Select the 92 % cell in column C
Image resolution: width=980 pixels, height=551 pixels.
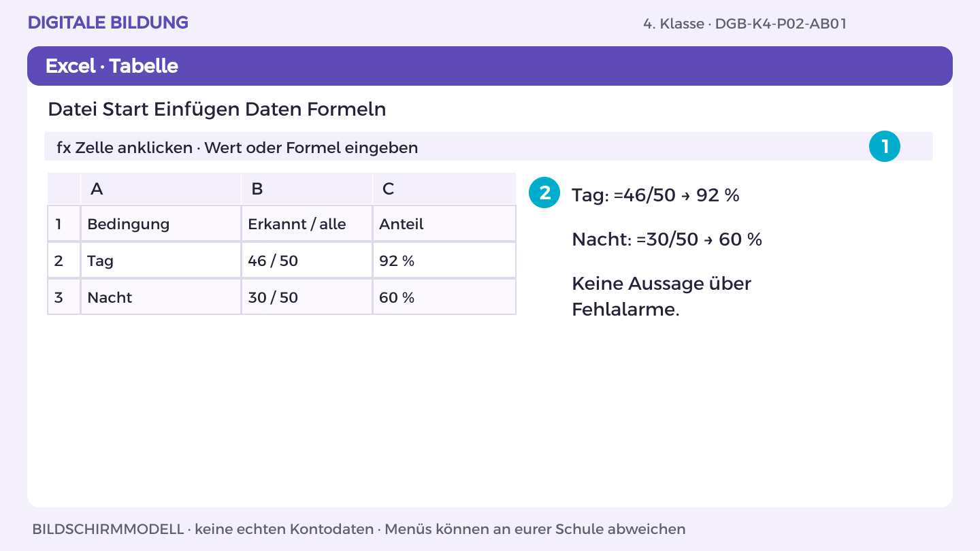coord(444,261)
